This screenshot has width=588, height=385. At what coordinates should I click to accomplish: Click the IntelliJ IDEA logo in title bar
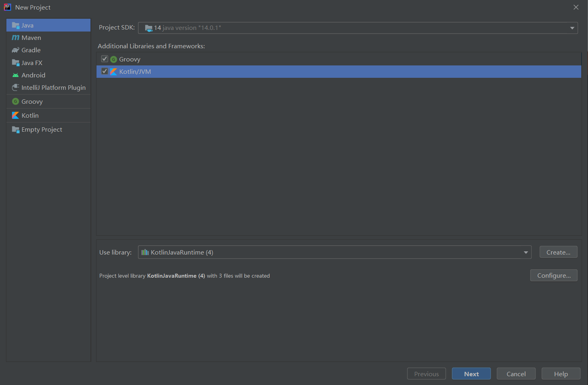[x=8, y=7]
